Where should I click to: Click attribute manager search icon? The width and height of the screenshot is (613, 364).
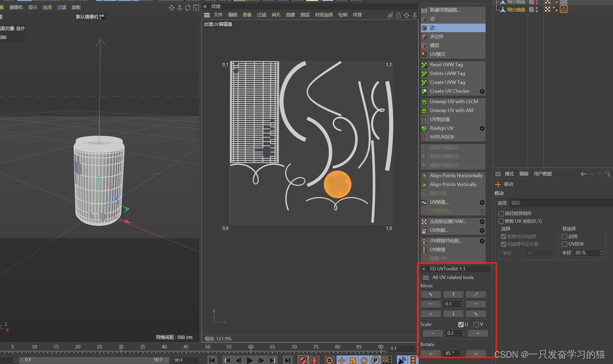pos(608,174)
